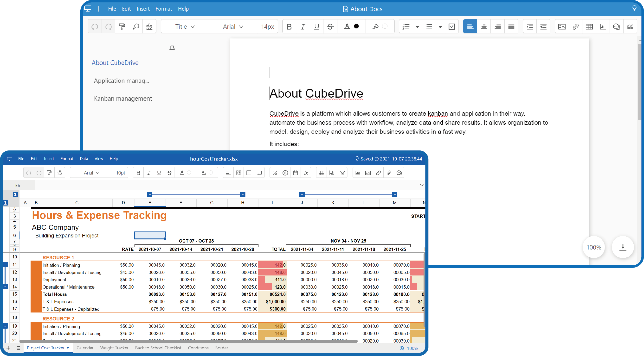Insert a function (fx) in the spreadsheet
This screenshot has width=644, height=356.
pyautogui.click(x=306, y=173)
